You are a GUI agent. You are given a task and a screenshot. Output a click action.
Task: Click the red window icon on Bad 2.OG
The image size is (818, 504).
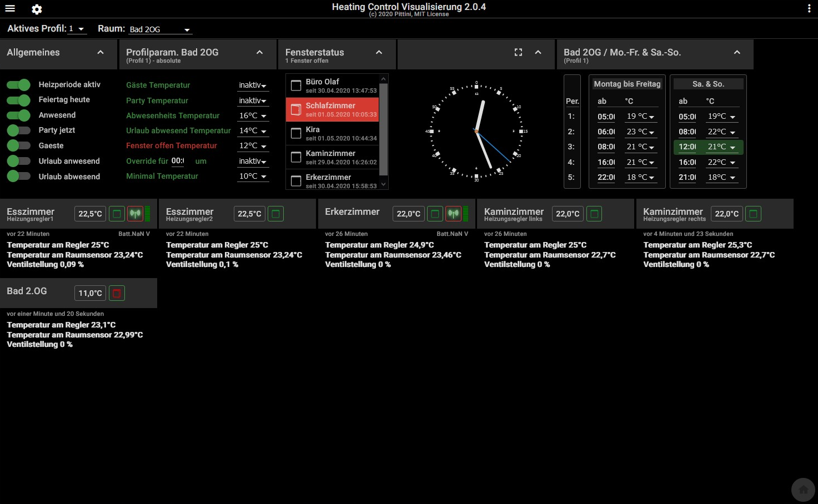coord(117,293)
